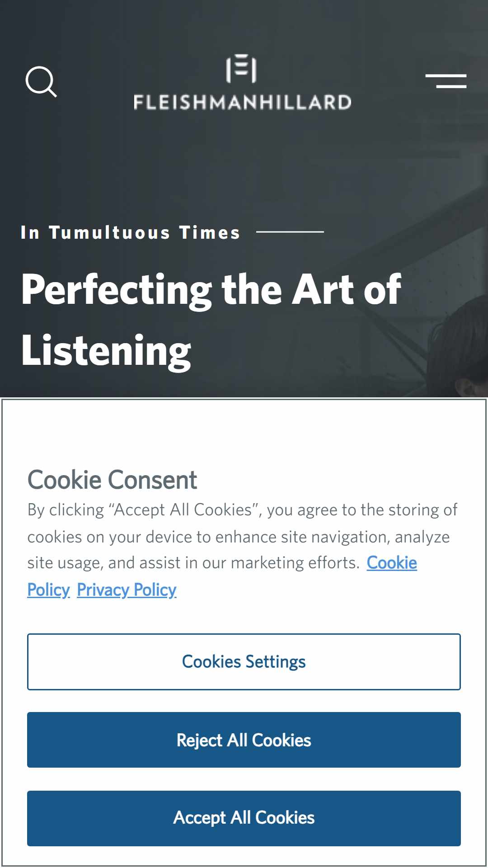Open the Privacy Policy link
Viewport: 488px width, 868px height.
coord(127,590)
